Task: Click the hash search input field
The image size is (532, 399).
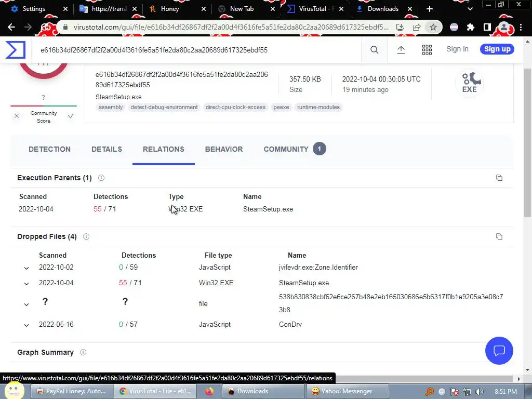Action: click(x=197, y=50)
